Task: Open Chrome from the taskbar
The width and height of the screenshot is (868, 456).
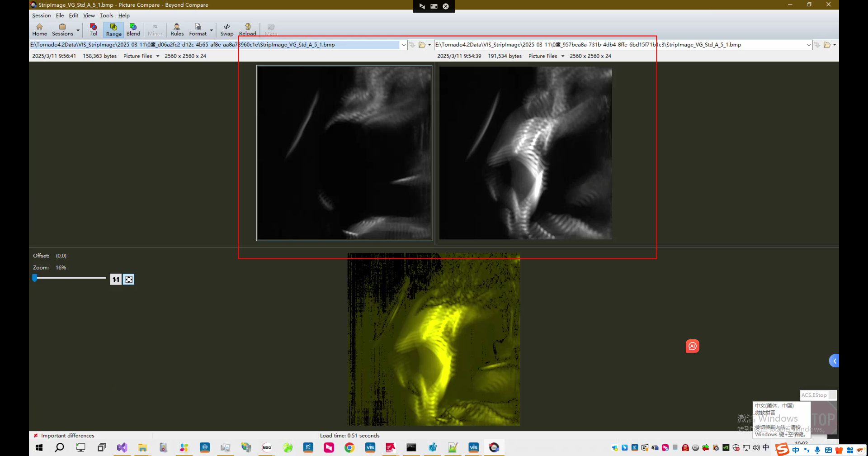Action: [x=349, y=447]
